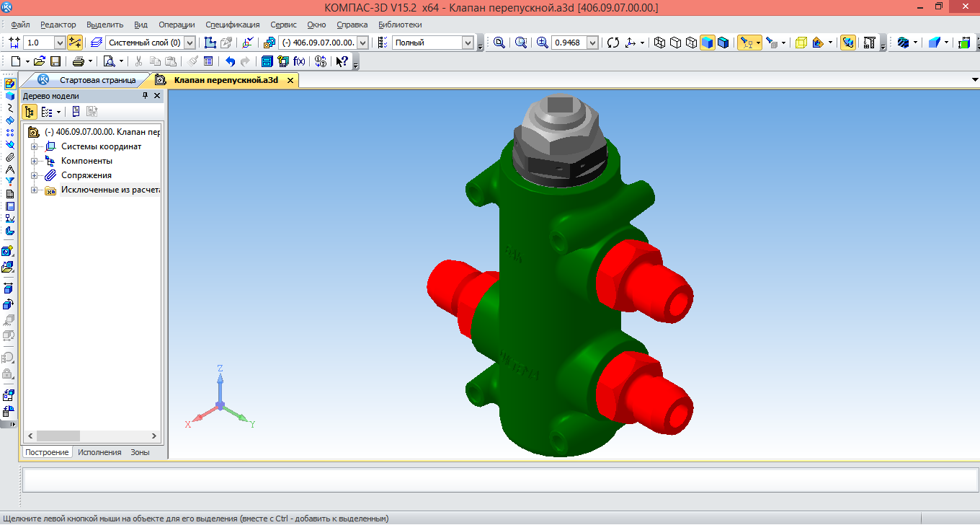This screenshot has width=980, height=525.
Task: Open the Системный слой (0) layer dropdown
Action: 190,43
